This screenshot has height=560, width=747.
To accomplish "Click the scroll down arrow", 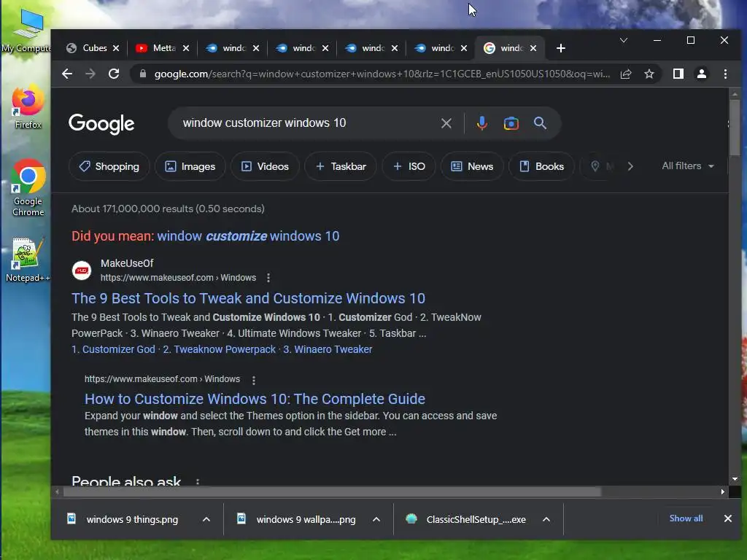I will pyautogui.click(x=735, y=479).
